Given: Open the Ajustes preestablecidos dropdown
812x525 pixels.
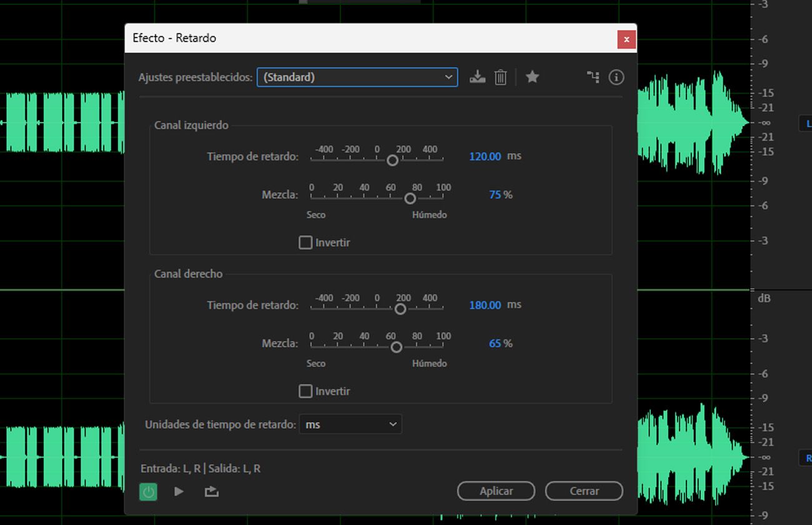Looking at the screenshot, I should 357,77.
